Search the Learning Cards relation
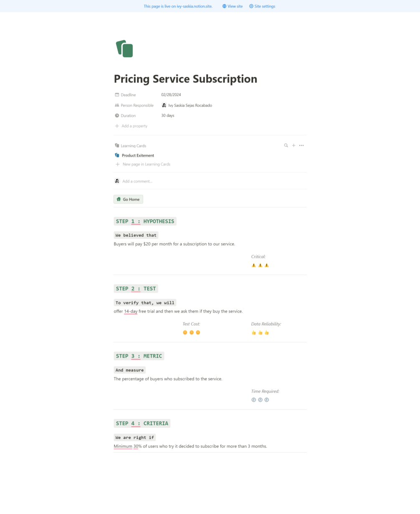This screenshot has width=420, height=514. pyautogui.click(x=286, y=145)
